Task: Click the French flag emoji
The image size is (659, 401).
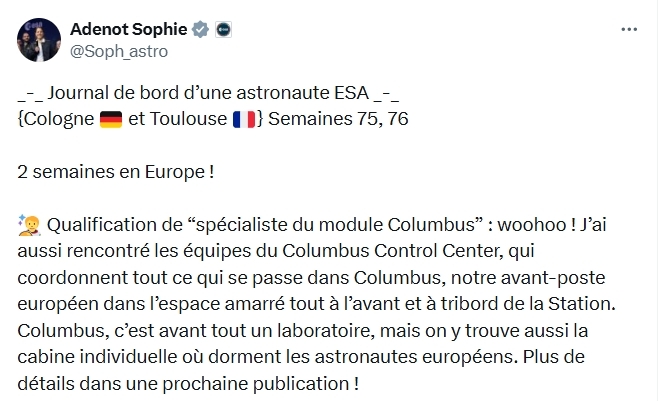Action: (242, 120)
